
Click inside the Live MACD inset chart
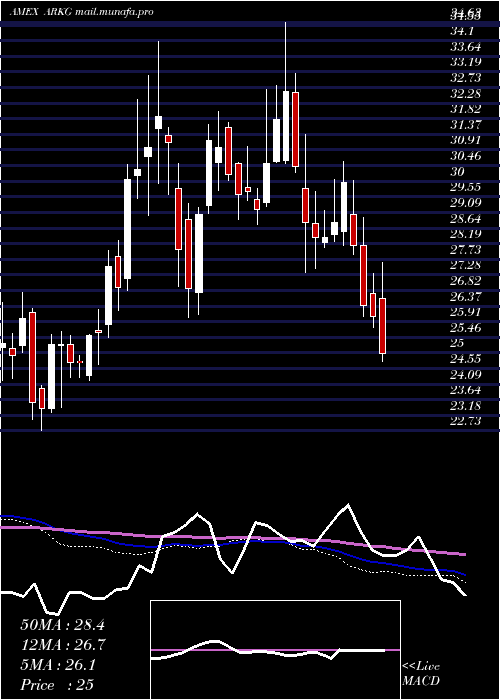tap(275, 650)
